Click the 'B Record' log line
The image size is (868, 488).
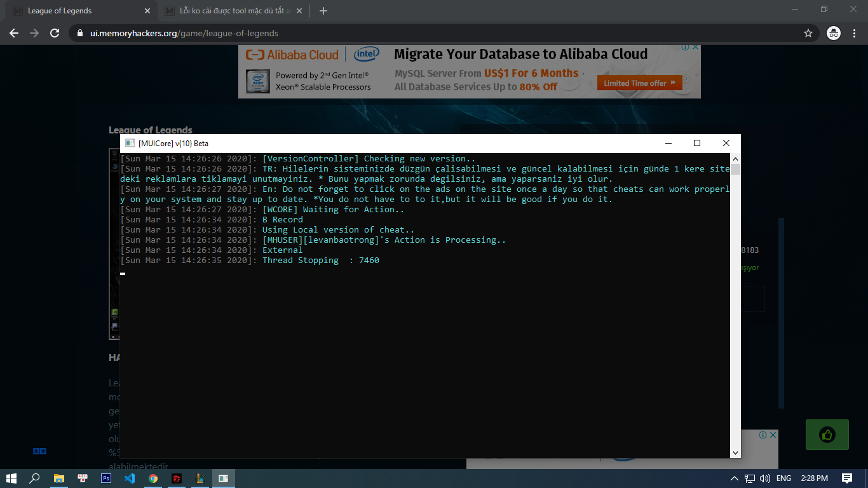coord(283,219)
